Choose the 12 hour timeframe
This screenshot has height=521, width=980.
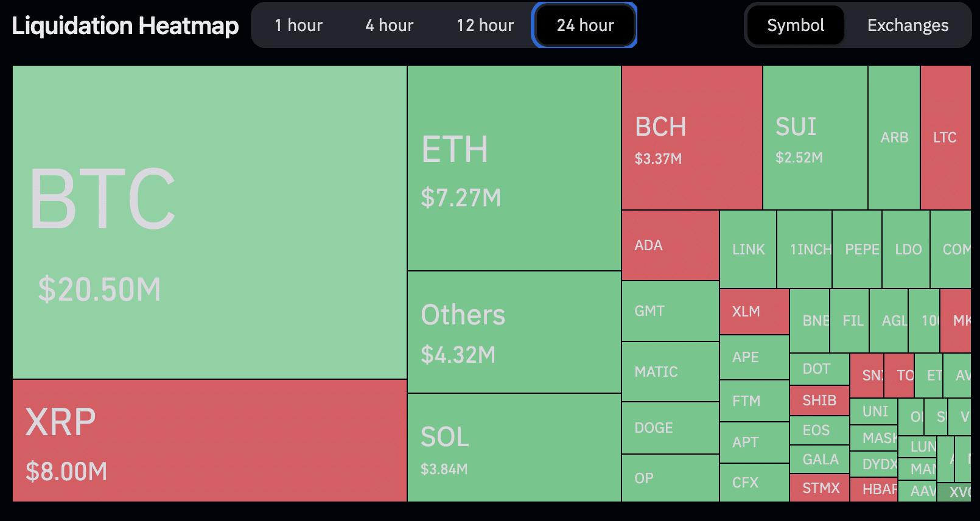[x=485, y=26]
